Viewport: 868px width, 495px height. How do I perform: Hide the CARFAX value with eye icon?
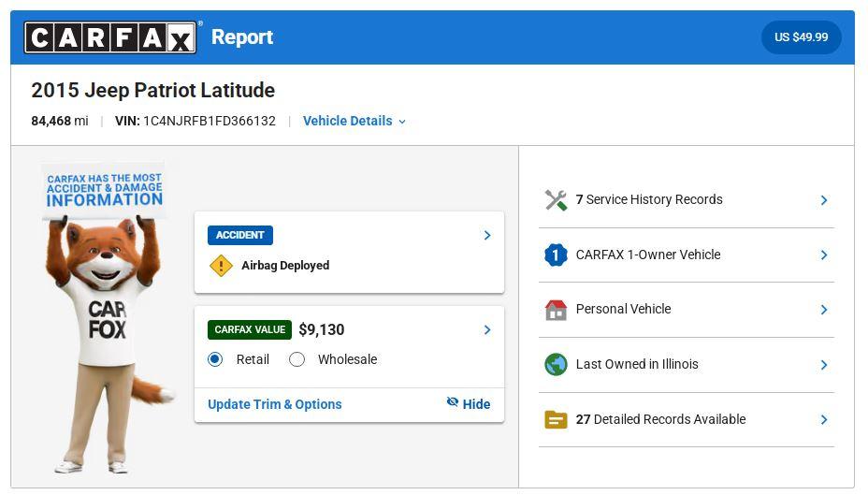[x=469, y=403]
